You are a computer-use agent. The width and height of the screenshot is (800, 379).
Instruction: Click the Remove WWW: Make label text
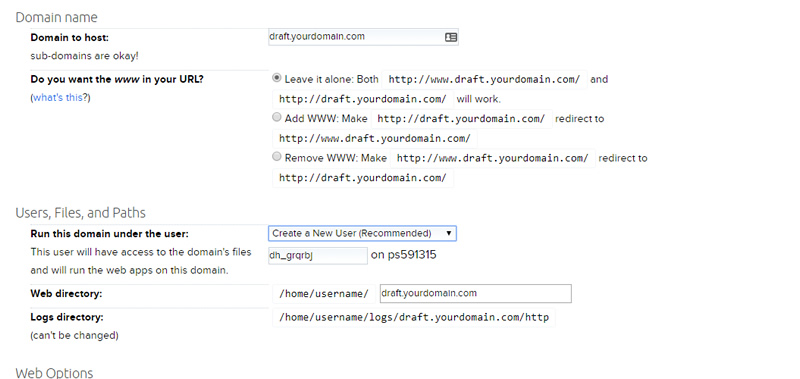[x=336, y=158]
